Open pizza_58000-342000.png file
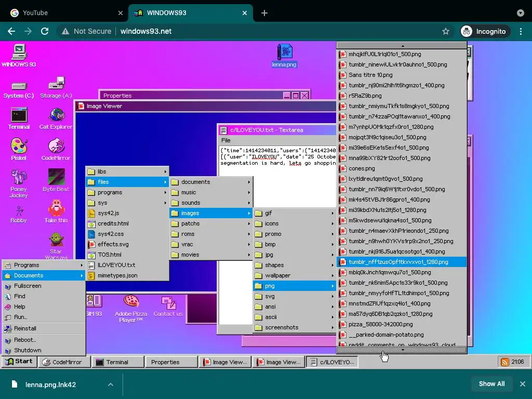The height and width of the screenshot is (399, 532). [402, 324]
